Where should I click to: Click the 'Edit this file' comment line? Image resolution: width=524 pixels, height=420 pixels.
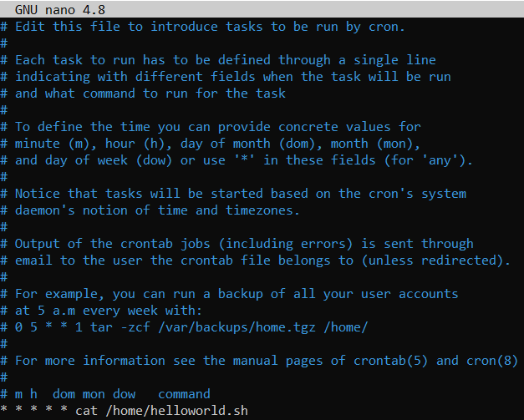pos(209,27)
